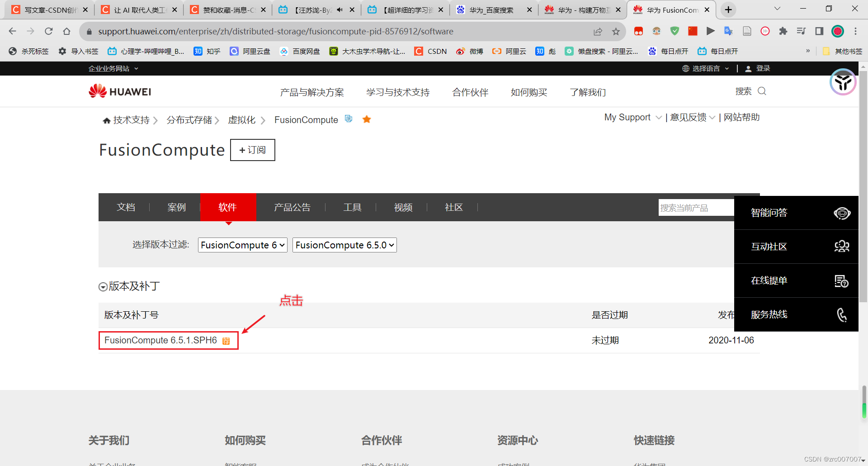Bookmark this page with the star icon

tap(616, 31)
